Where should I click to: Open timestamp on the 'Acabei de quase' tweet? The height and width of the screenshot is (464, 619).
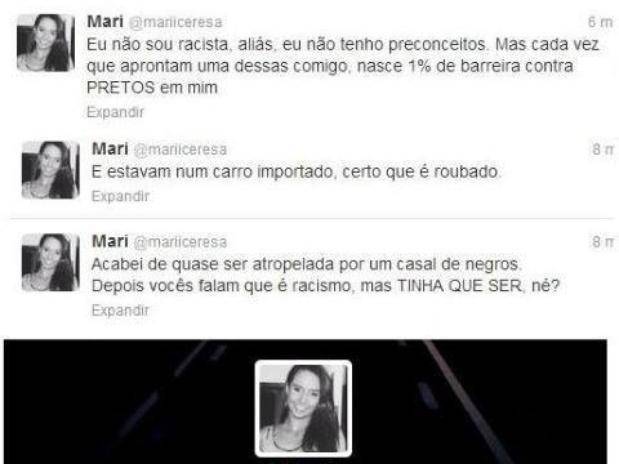point(603,242)
